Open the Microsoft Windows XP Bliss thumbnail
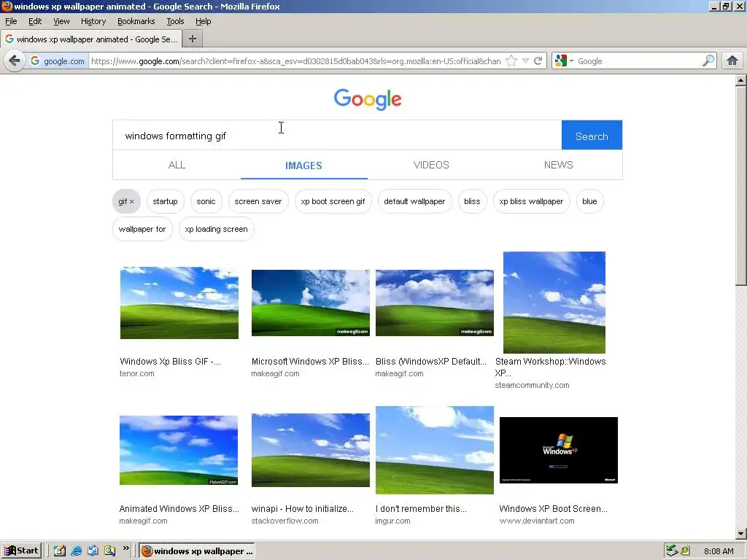This screenshot has width=747, height=560. 311,303
